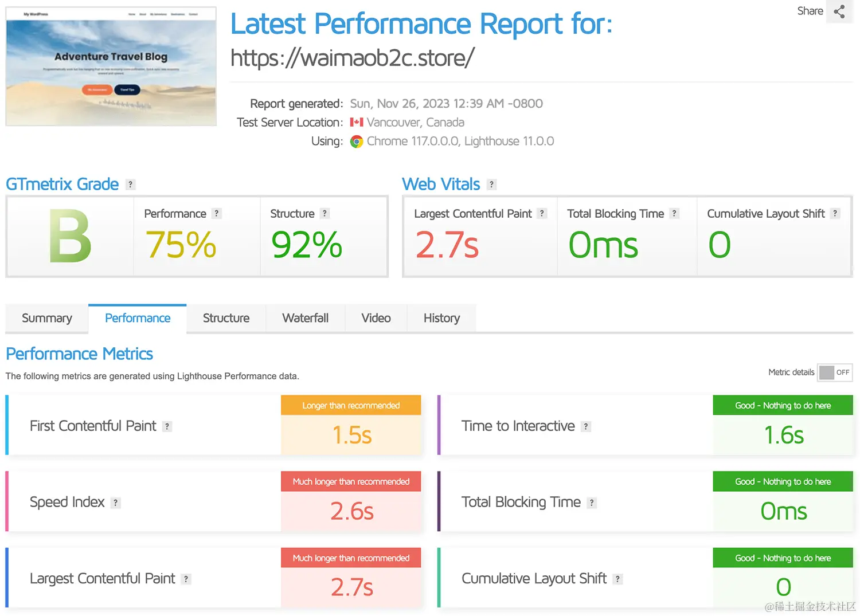Select the Performance tab
This screenshot has height=616, width=860.
[x=138, y=318]
